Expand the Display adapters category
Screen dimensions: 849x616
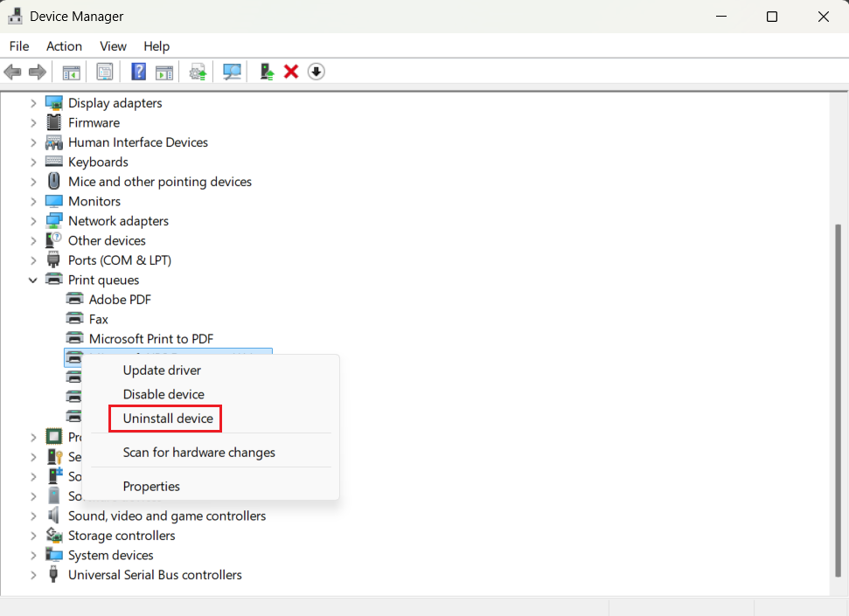coord(33,103)
